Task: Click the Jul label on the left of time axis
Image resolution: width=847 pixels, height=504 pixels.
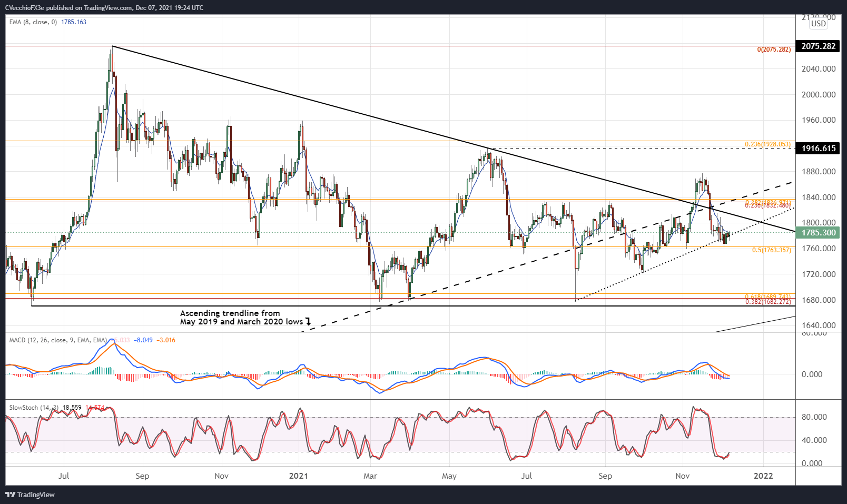Action: coord(64,476)
